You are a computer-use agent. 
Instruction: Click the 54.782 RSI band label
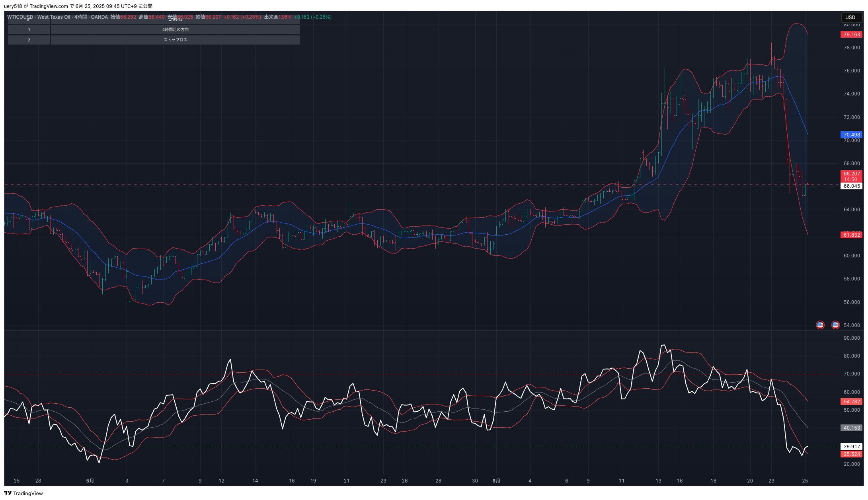pos(851,402)
